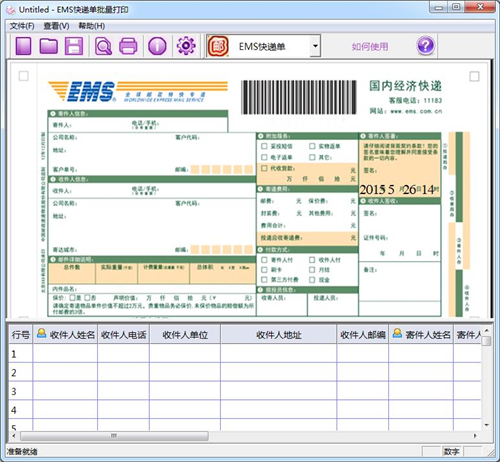Open the 帮助(H) menu
Image resolution: width=500 pixels, height=462 pixels.
tap(92, 26)
